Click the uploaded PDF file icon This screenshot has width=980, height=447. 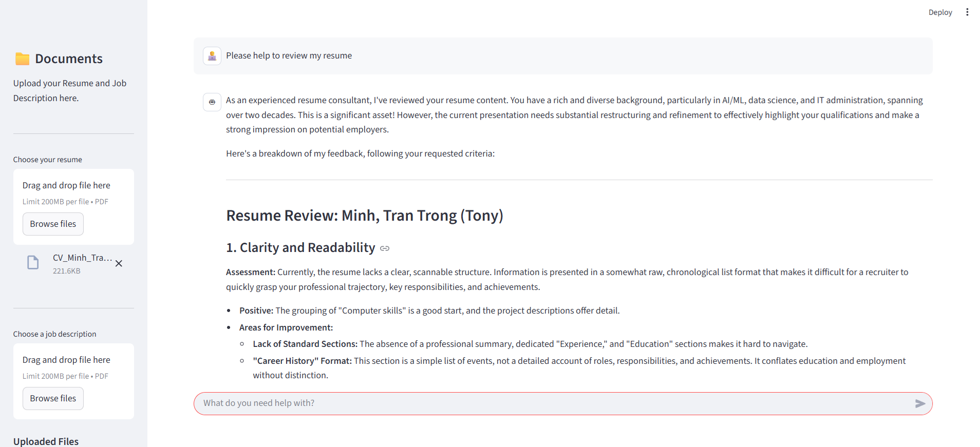click(33, 263)
